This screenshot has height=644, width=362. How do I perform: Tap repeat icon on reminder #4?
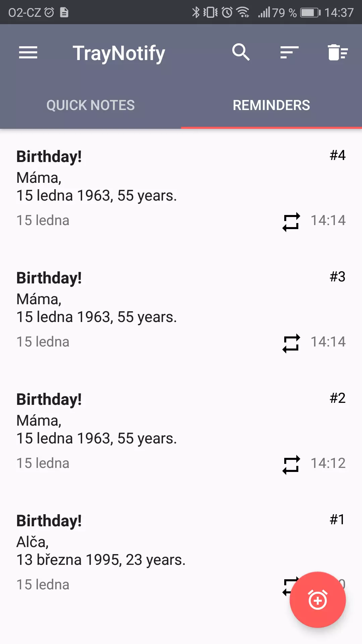pos(291,222)
